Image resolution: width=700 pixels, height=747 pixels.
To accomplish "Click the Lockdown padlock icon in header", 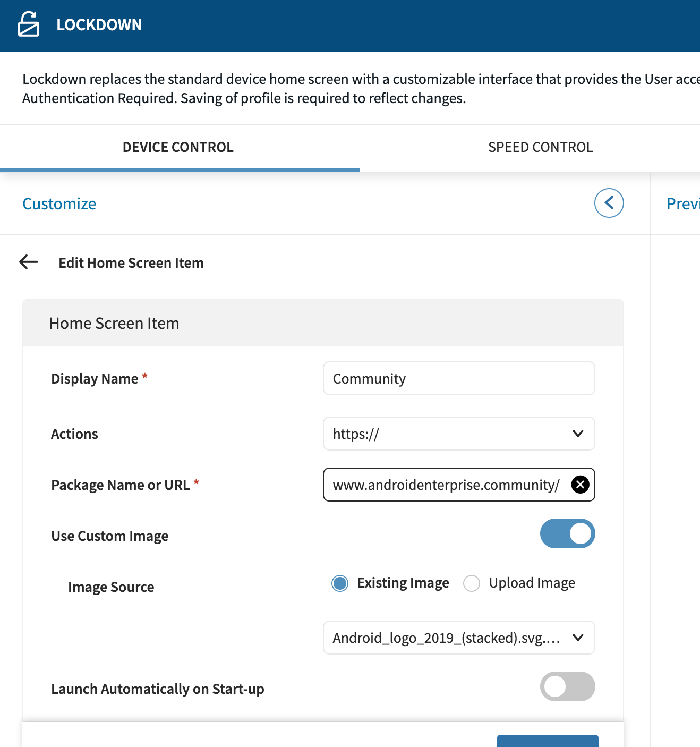I will click(x=29, y=24).
